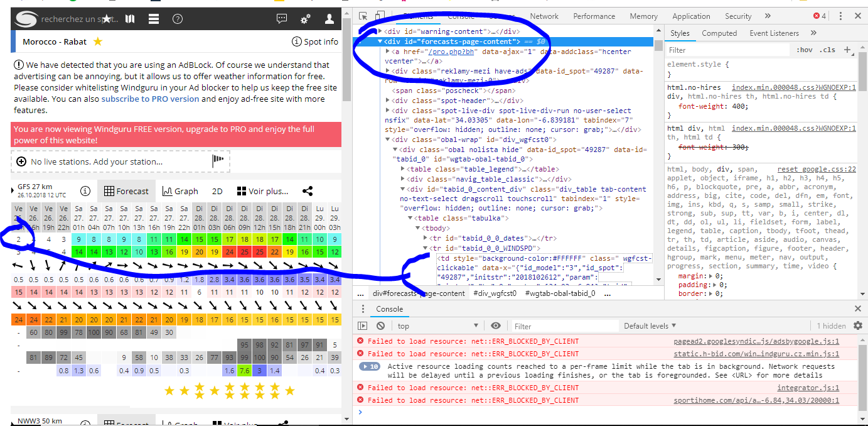Close the Console drawer
The image size is (868, 426).
point(858,309)
